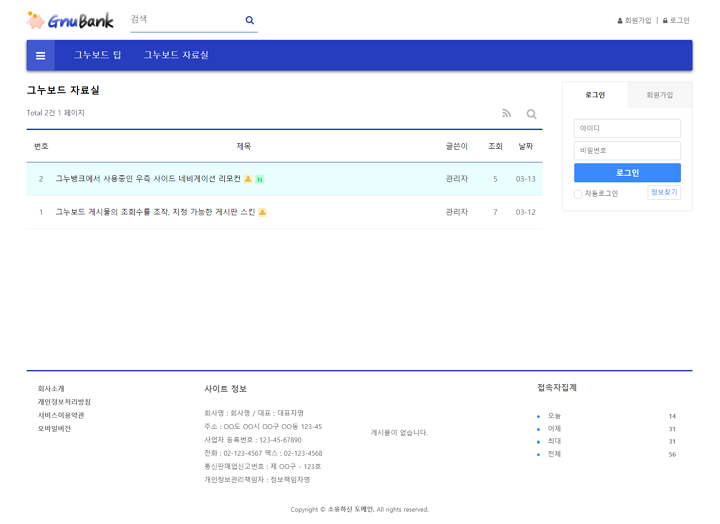Click the search magnifier icon in header
The width and height of the screenshot is (720, 524).
249,20
